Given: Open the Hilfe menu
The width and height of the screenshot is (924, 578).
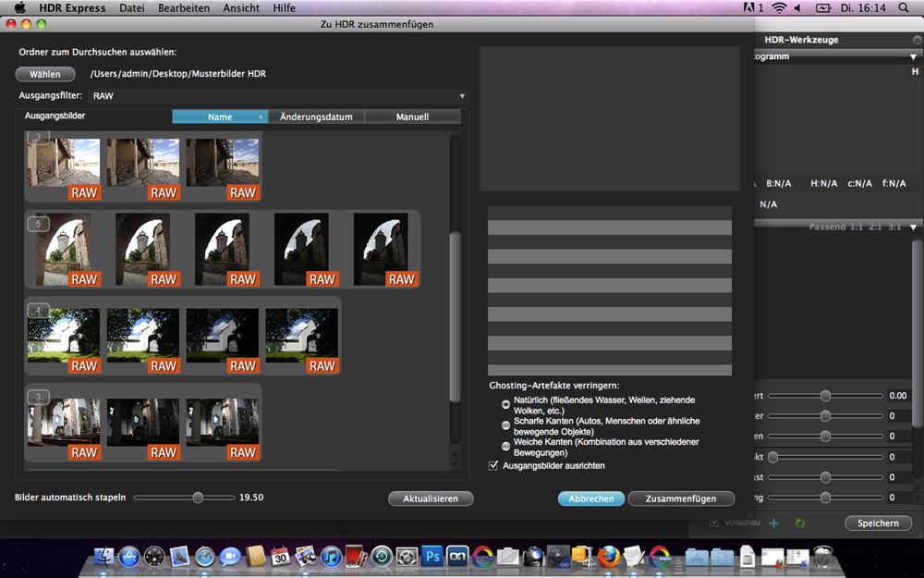Looking at the screenshot, I should [x=284, y=7].
